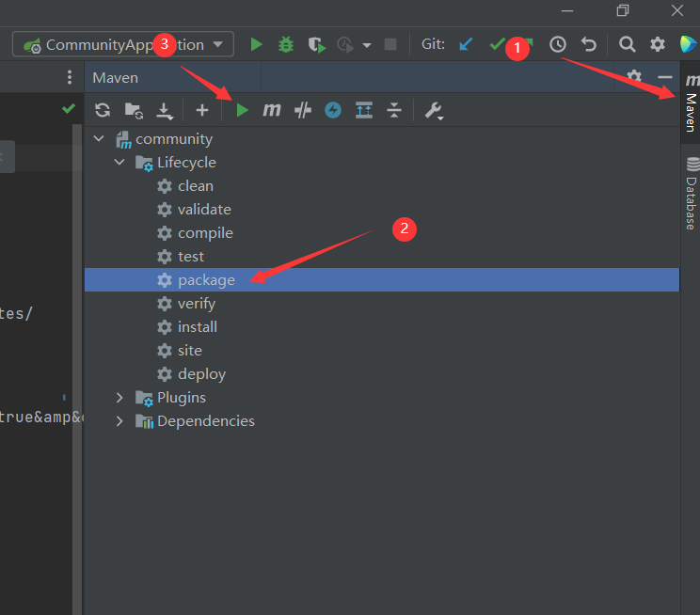Viewport: 700px width, 615px height.
Task: Select the validate lifecycle phase
Action: coord(204,210)
